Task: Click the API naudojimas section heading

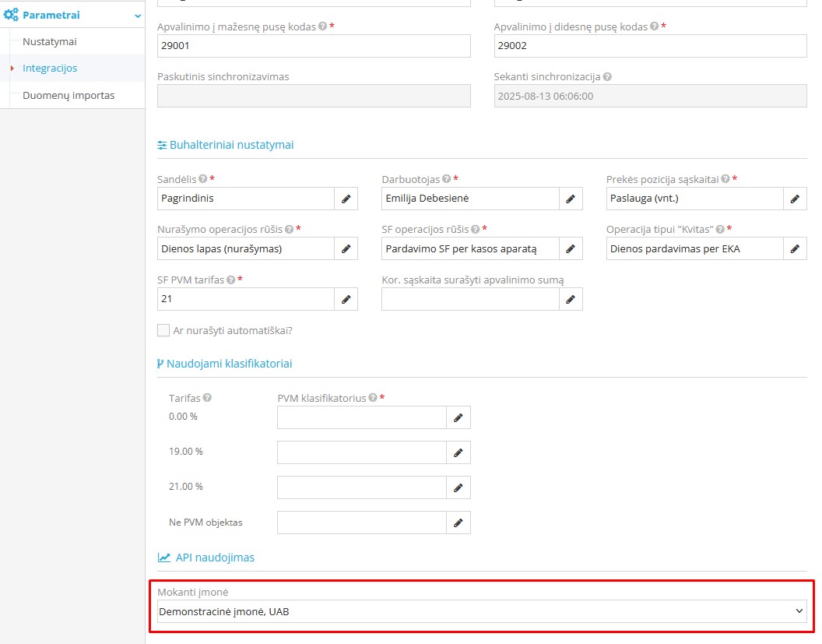Action: tap(214, 558)
